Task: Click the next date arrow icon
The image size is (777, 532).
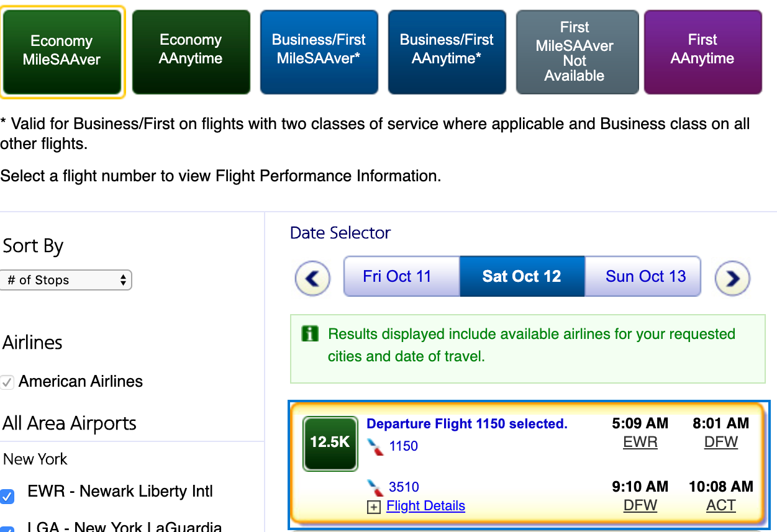Action: [x=732, y=277]
